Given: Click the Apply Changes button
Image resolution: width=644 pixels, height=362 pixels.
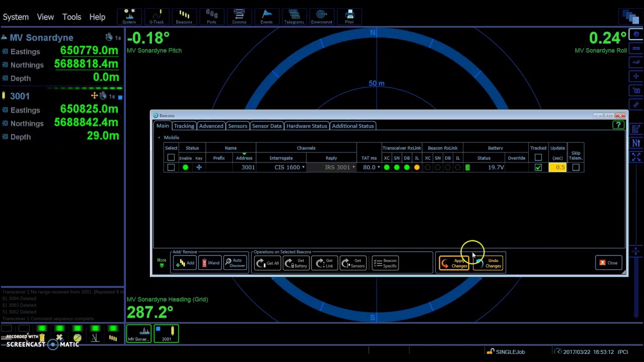Looking at the screenshot, I should (454, 263).
